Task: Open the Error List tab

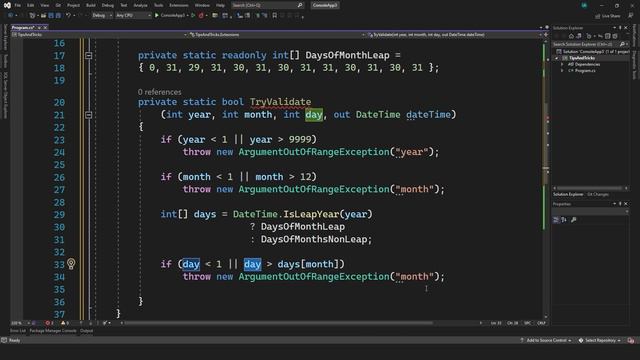Action: click(18, 331)
